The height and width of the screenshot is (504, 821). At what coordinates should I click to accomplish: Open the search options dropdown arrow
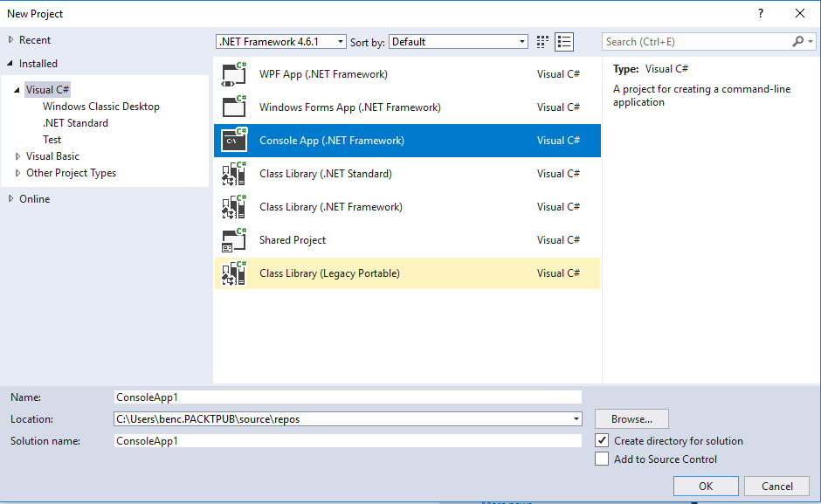click(811, 41)
